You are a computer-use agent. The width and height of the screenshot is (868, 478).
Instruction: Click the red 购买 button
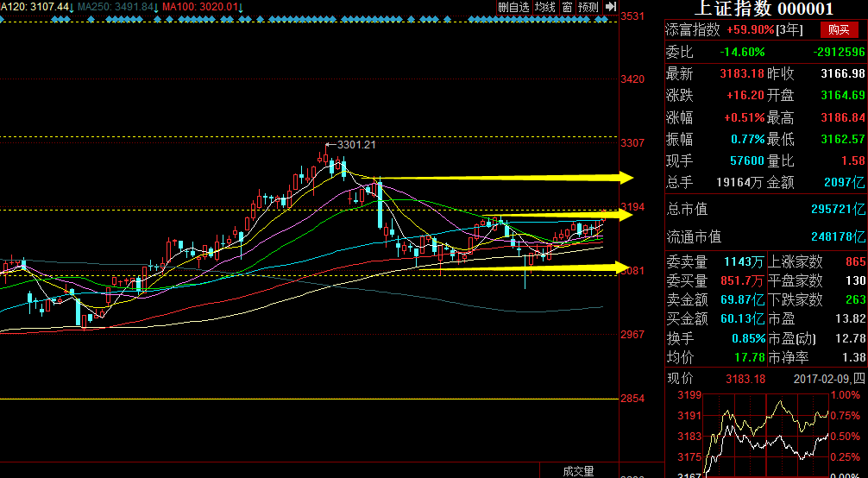click(x=839, y=30)
